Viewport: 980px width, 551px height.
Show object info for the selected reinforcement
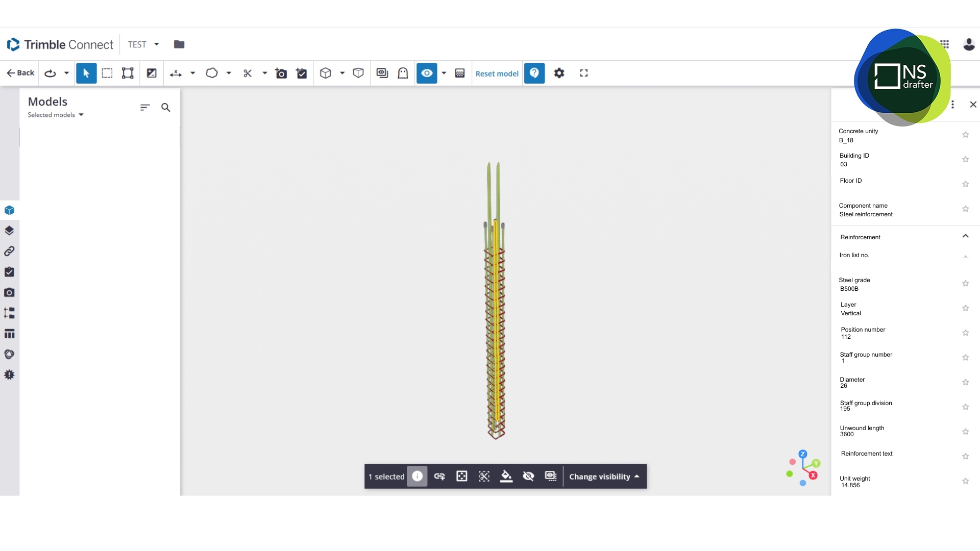[418, 476]
